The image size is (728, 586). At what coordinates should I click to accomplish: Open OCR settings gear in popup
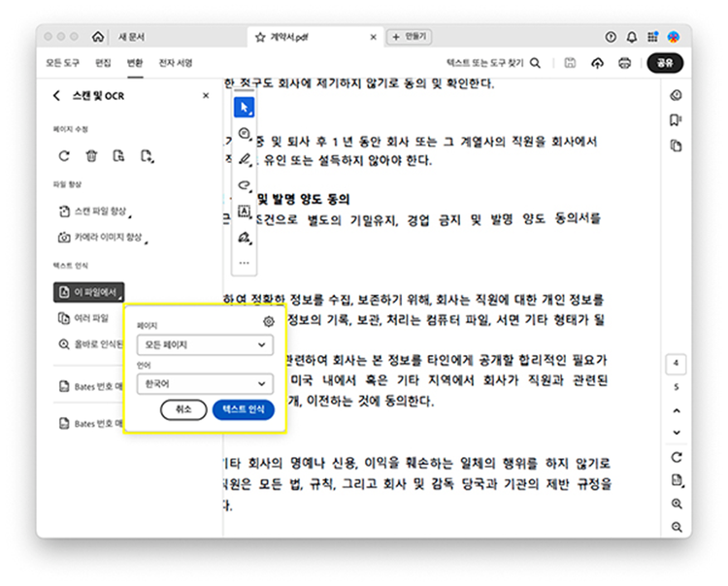pos(268,321)
